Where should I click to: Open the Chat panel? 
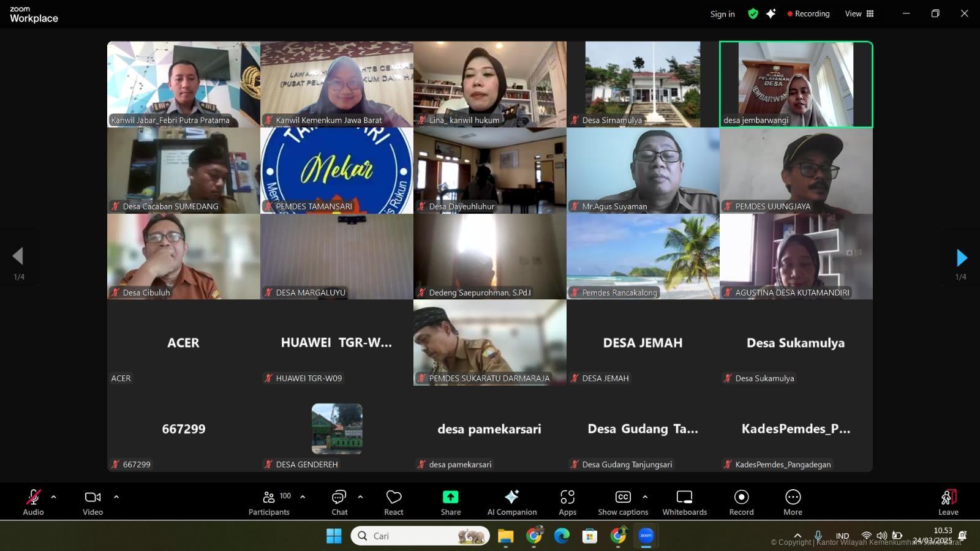(338, 501)
